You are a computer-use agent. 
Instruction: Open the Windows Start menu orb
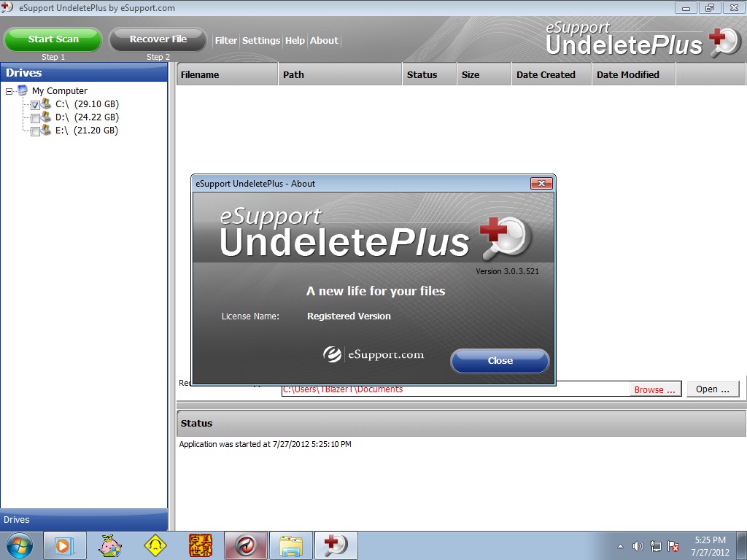click(x=19, y=546)
